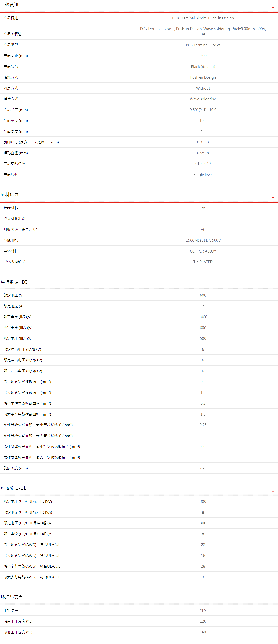Click the 剥线长度 (mm) row label

pos(16,468)
